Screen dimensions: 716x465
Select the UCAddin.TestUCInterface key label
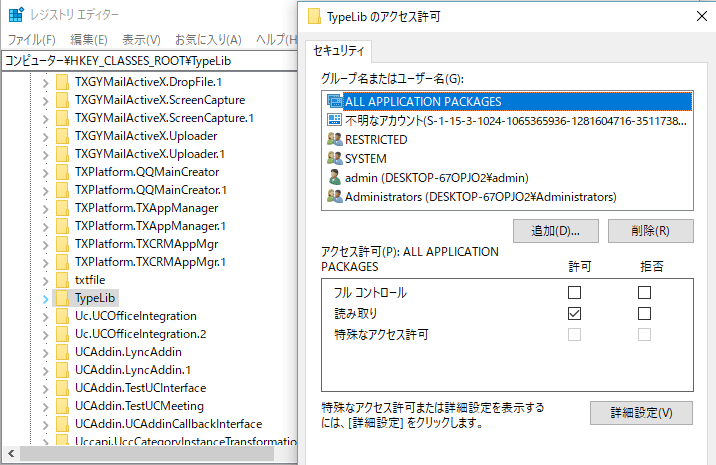pos(141,388)
